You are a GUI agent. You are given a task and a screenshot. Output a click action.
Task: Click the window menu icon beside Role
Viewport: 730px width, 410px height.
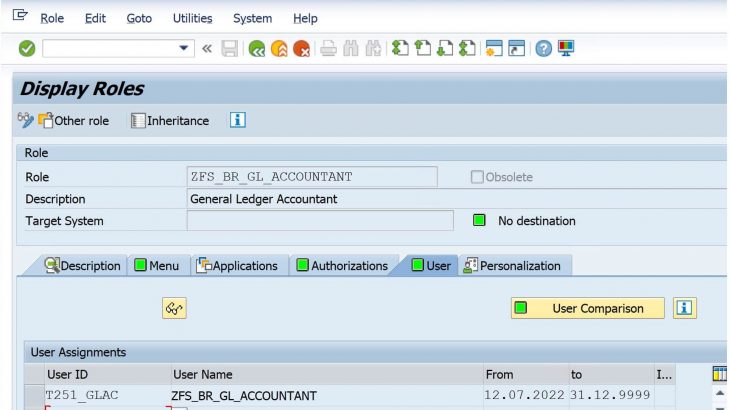pyautogui.click(x=20, y=15)
